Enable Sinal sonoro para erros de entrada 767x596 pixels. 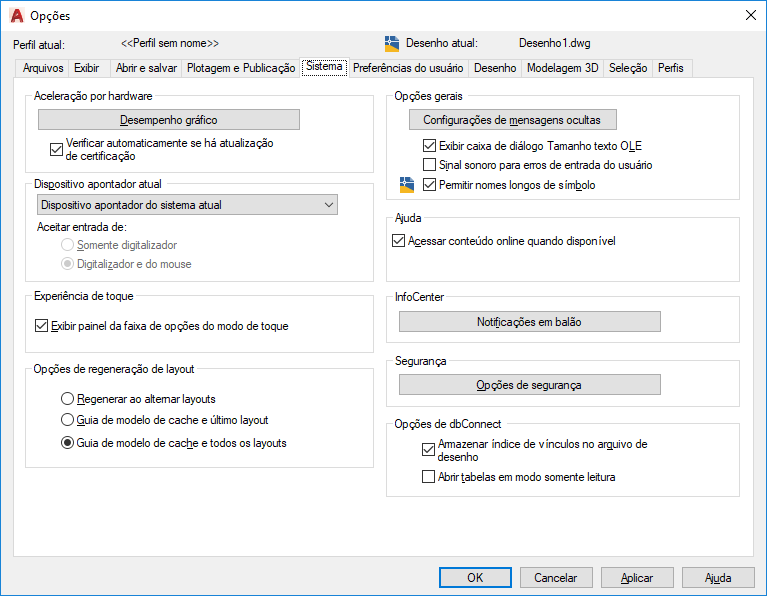coord(429,164)
